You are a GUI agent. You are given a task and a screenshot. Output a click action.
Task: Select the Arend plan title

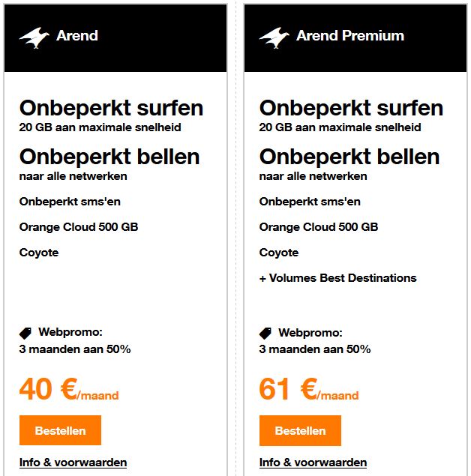(x=77, y=35)
